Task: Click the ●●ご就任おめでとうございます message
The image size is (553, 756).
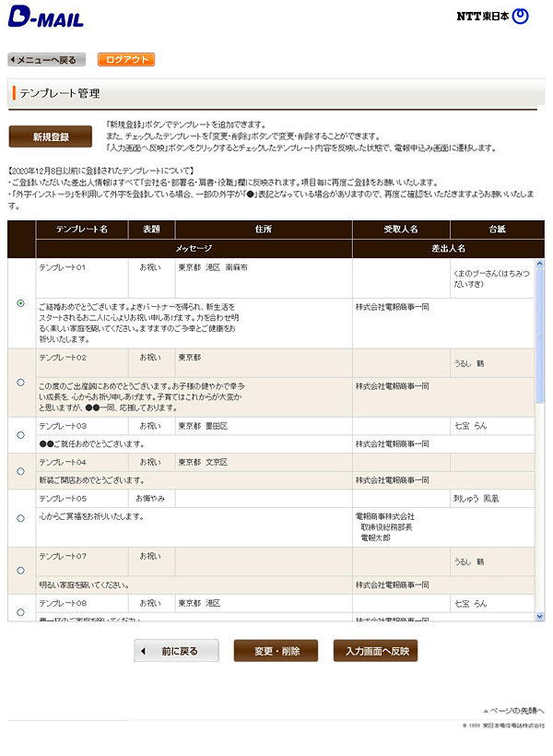Action: [x=91, y=444]
